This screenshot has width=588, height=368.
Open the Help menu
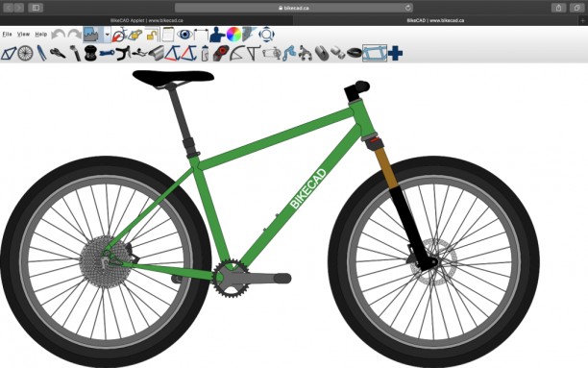41,35
